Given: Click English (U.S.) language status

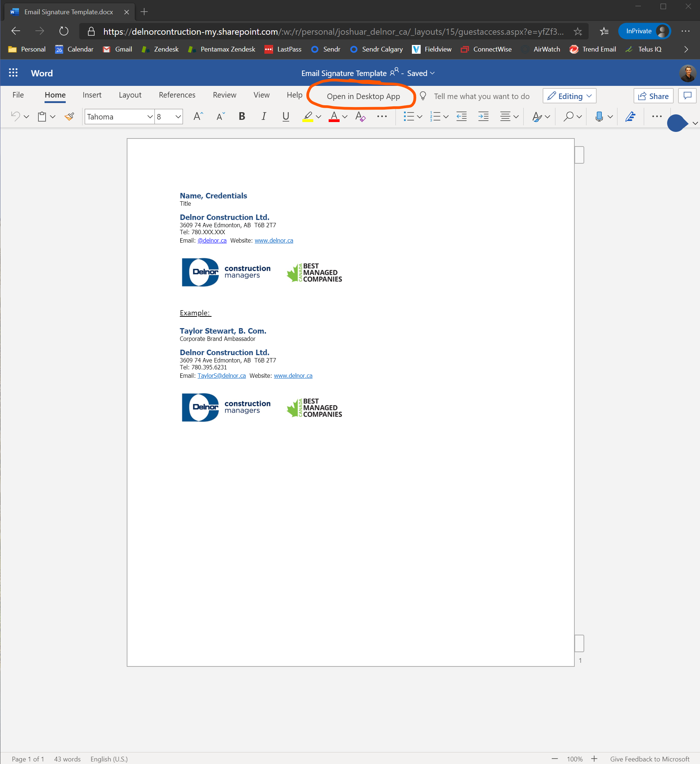Looking at the screenshot, I should (x=109, y=759).
